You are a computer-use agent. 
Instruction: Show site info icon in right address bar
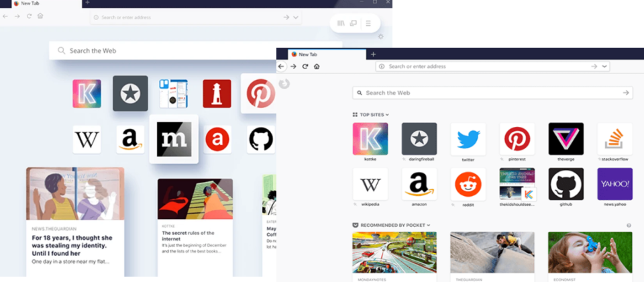pos(382,66)
